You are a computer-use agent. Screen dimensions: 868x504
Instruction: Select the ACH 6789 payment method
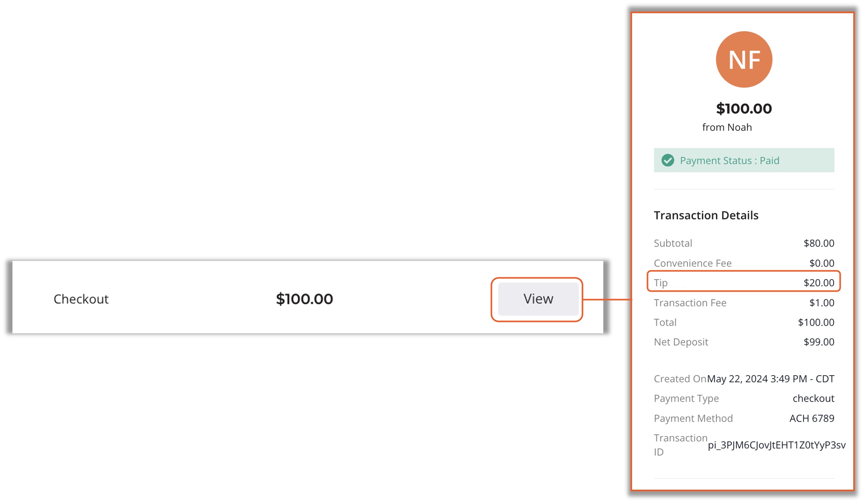click(x=812, y=418)
